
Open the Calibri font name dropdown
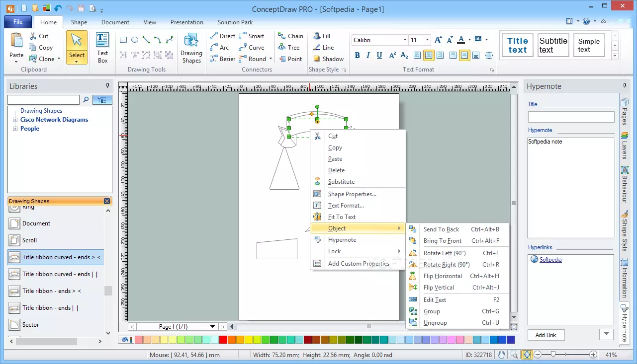[x=405, y=40]
